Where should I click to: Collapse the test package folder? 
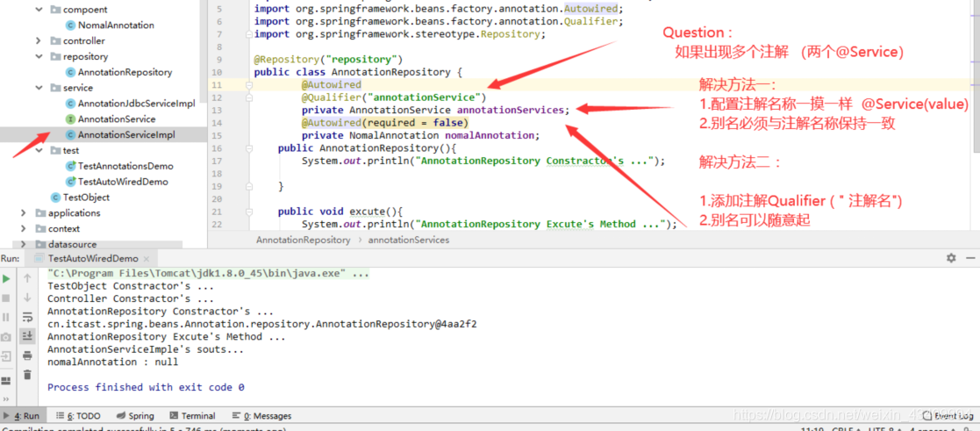(39, 150)
